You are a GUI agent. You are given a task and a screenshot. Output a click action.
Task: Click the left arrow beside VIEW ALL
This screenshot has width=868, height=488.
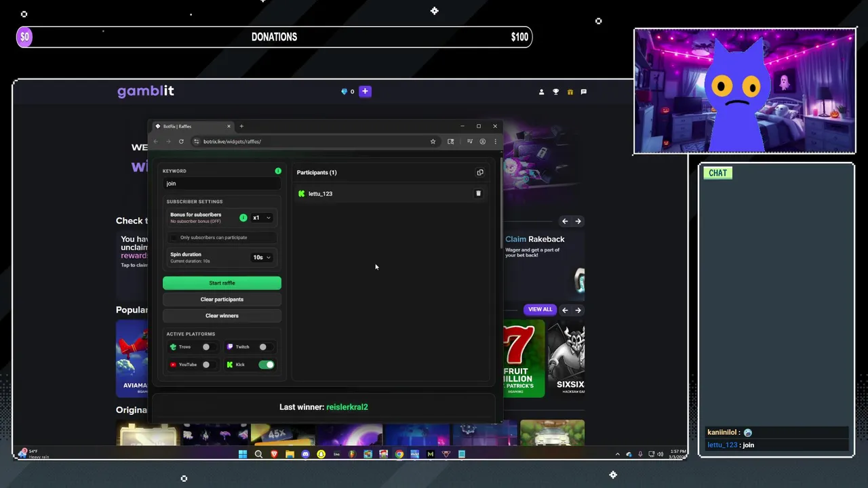pos(565,310)
